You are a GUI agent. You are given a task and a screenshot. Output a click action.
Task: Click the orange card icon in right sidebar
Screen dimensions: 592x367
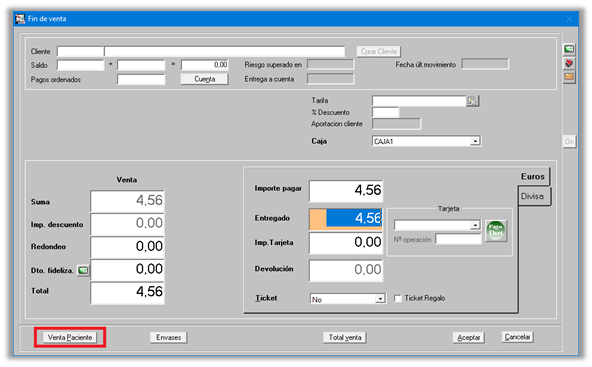[569, 77]
